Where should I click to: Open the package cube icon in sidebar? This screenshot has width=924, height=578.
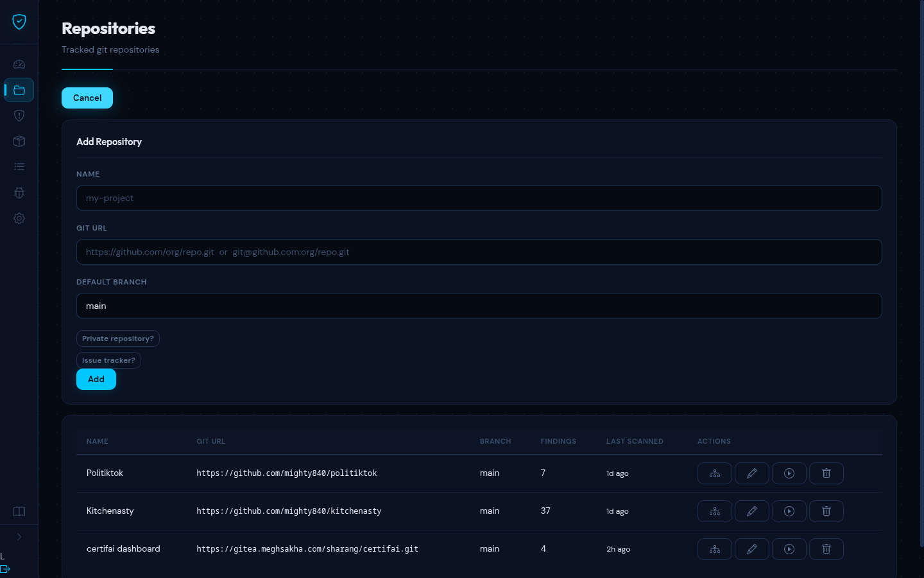click(x=19, y=141)
